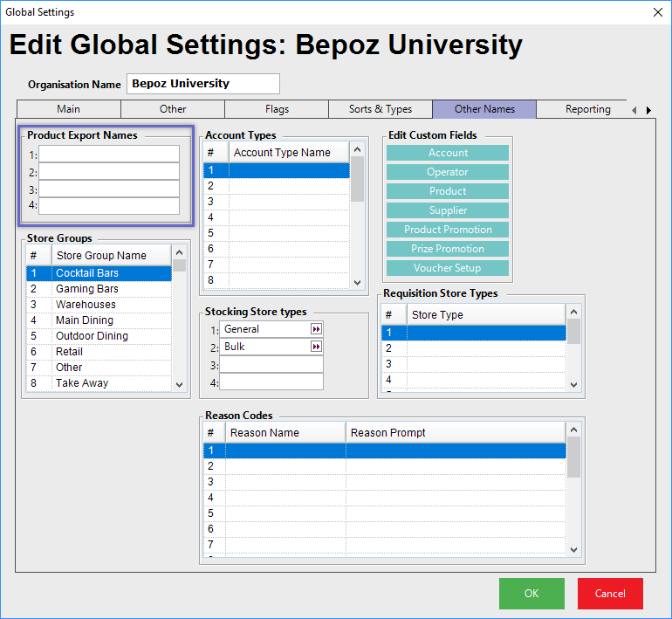Edit Account custom fields
672x619 pixels.
point(448,153)
